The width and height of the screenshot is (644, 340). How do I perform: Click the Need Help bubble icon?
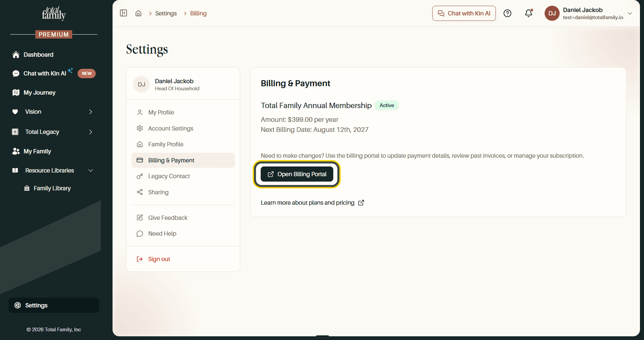click(x=140, y=234)
